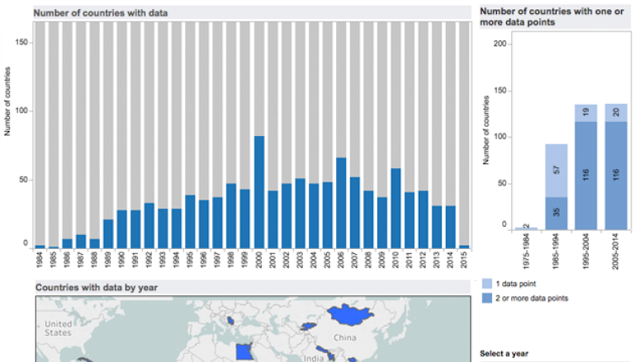Click the United States label on map

click(x=59, y=327)
